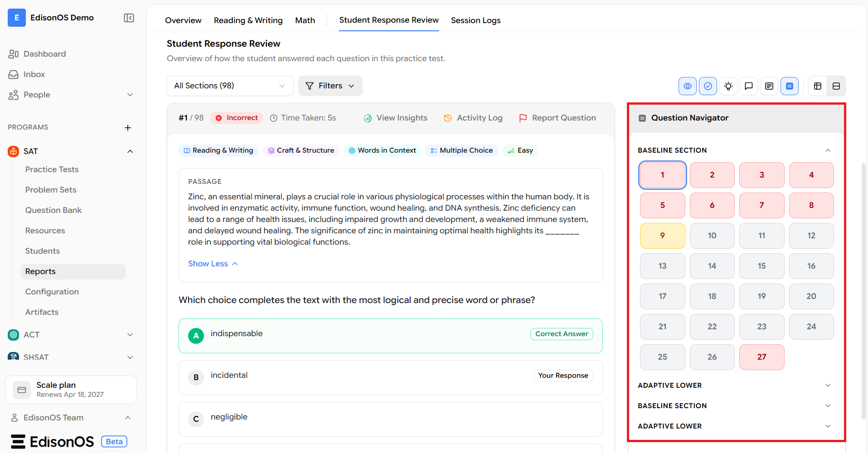Toggle the eye visibility option
This screenshot has height=453, width=868.
coord(688,86)
